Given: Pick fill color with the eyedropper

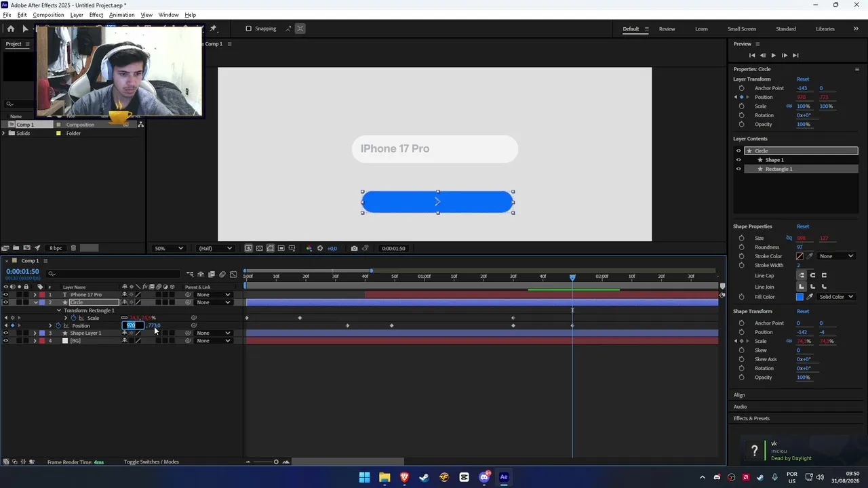Looking at the screenshot, I should (x=810, y=297).
